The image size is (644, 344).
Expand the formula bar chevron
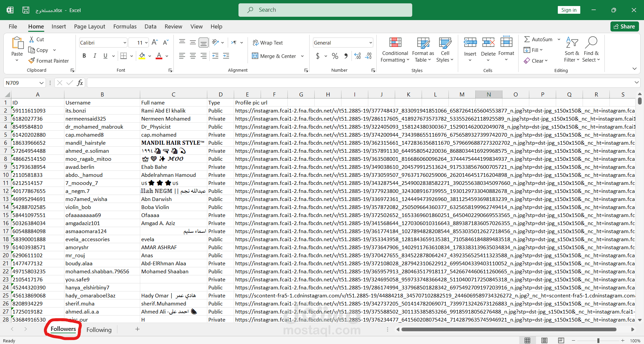click(637, 82)
